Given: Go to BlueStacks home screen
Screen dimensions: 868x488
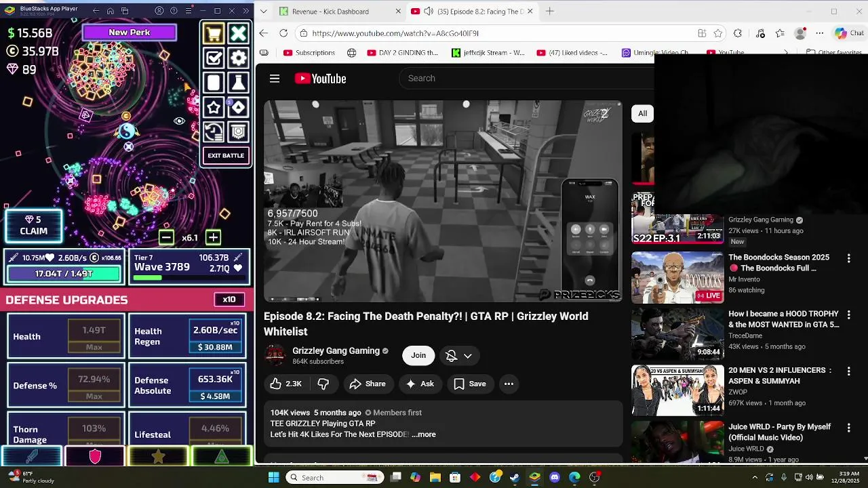Looking at the screenshot, I should [x=110, y=11].
